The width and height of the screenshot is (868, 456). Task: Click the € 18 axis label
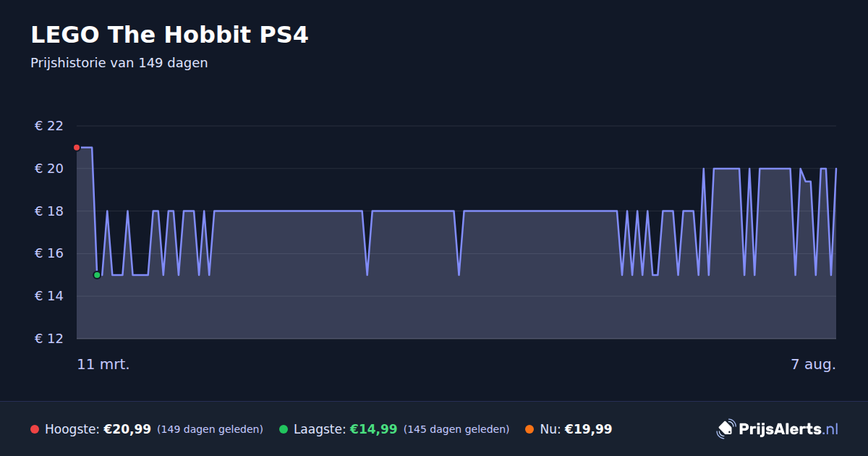click(49, 211)
